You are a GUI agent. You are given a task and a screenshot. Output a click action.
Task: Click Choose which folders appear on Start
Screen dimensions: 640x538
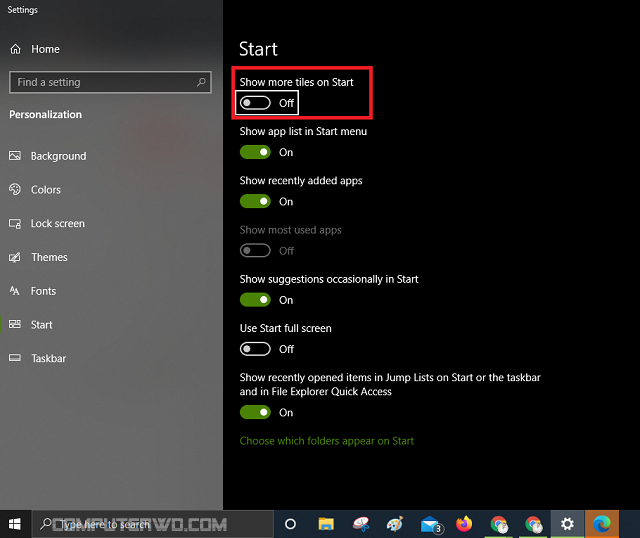click(x=327, y=441)
